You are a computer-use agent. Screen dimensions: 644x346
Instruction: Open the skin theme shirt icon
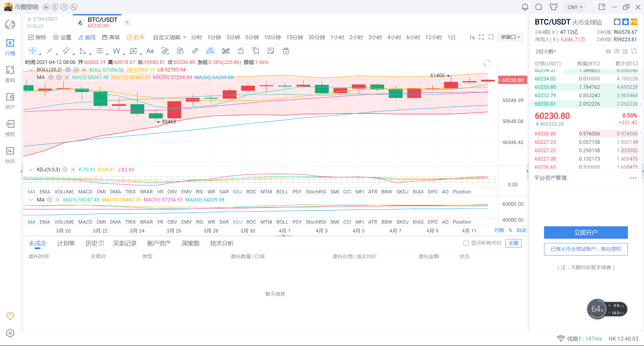coord(553,7)
